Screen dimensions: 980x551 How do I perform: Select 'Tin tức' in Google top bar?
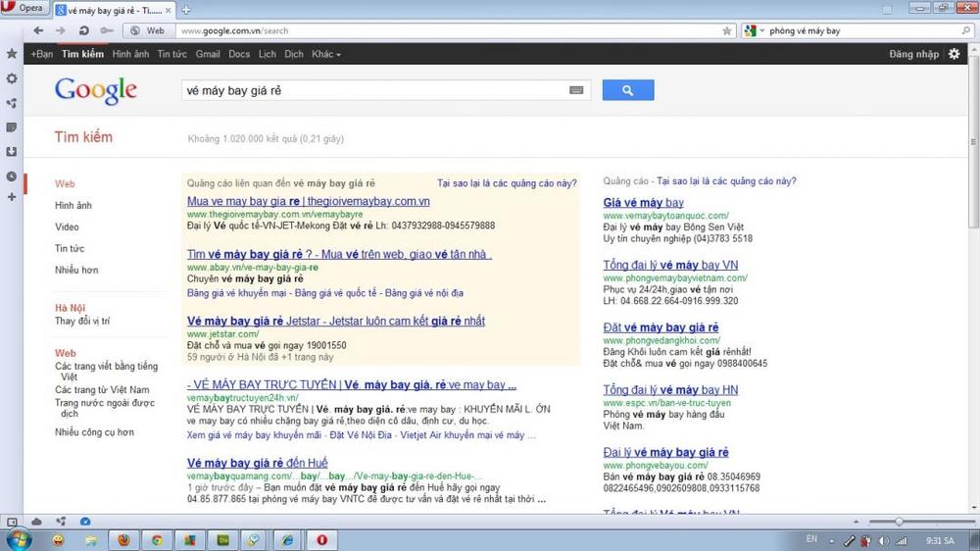click(171, 54)
